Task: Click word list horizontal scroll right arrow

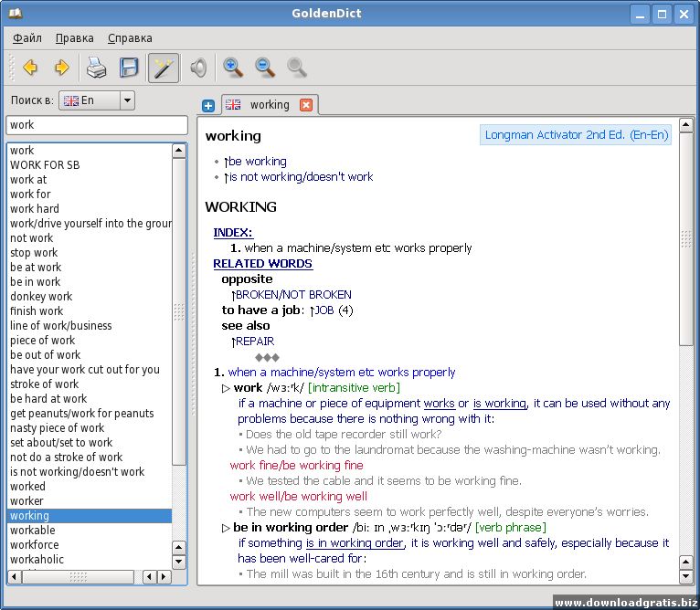Action: pos(164,577)
